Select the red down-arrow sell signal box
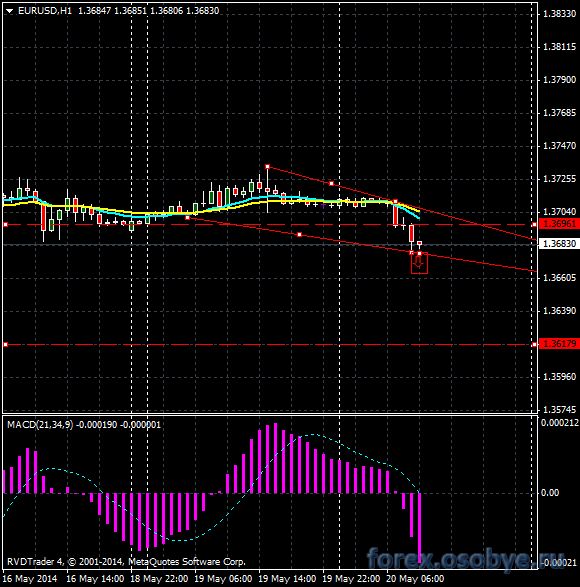Image resolution: width=580 pixels, height=587 pixels. [419, 264]
